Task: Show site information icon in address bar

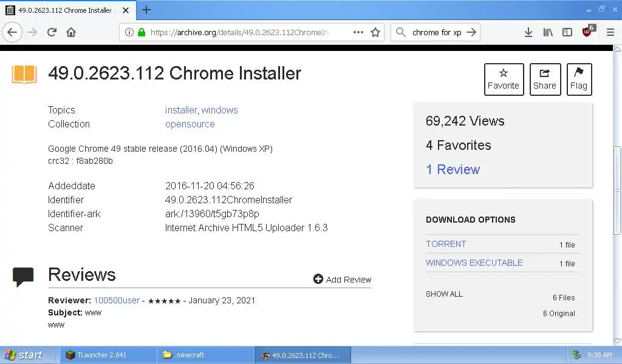Action: (129, 32)
